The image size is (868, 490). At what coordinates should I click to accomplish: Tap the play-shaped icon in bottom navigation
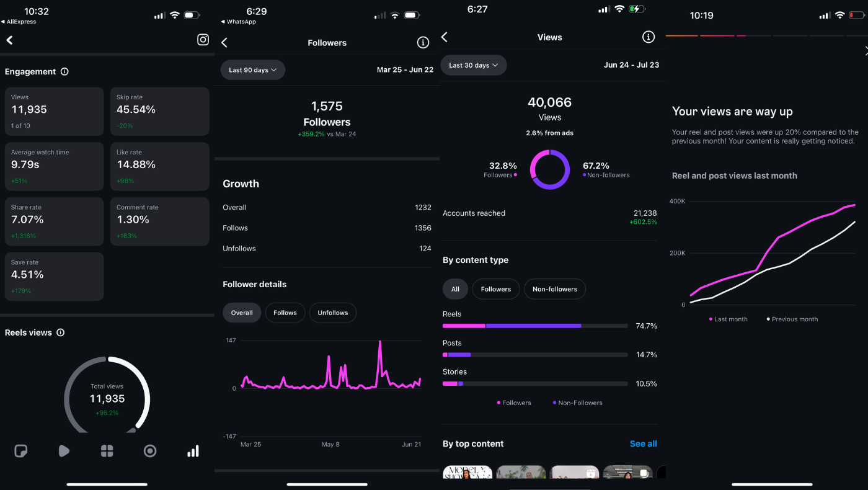click(64, 451)
